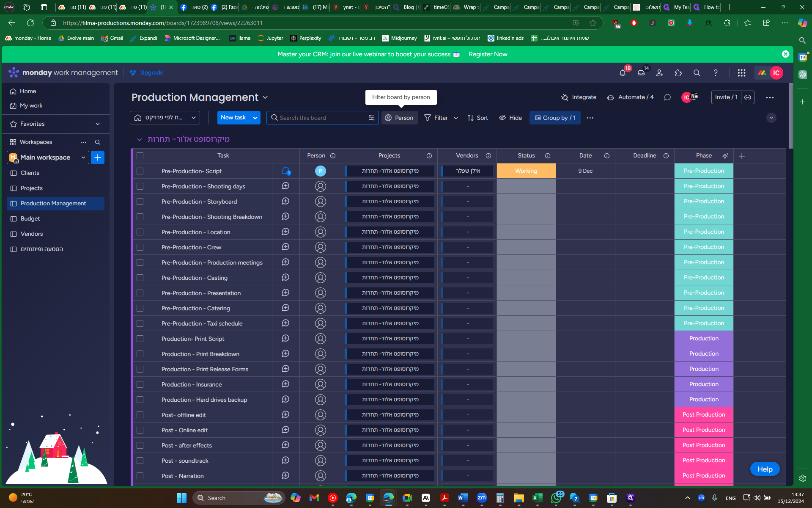Screen dimensions: 812x508
Task: Open Windows Start menu
Action: coord(181,498)
